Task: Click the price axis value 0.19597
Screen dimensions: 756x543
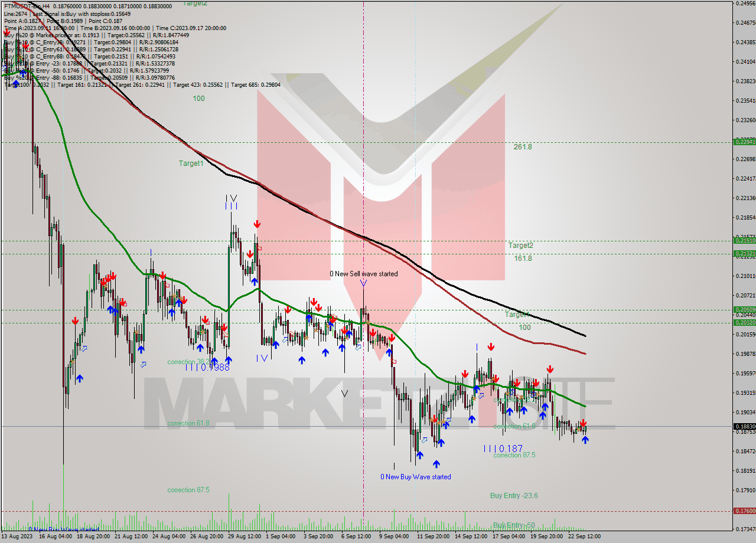Action: [745, 373]
